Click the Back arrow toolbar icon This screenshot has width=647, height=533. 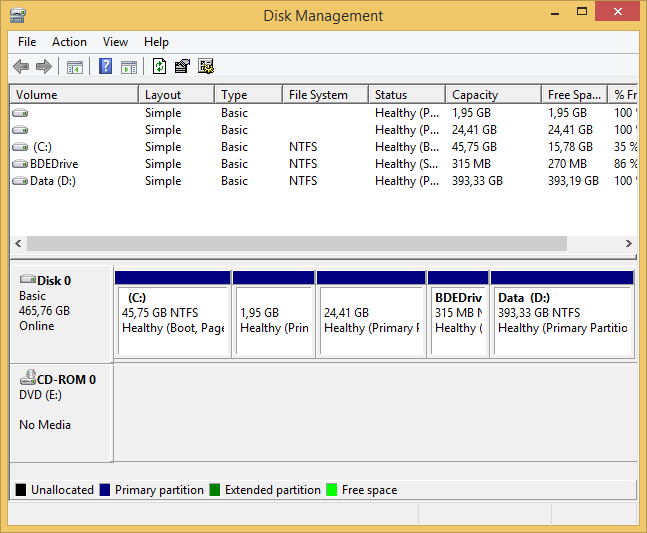pos(21,66)
